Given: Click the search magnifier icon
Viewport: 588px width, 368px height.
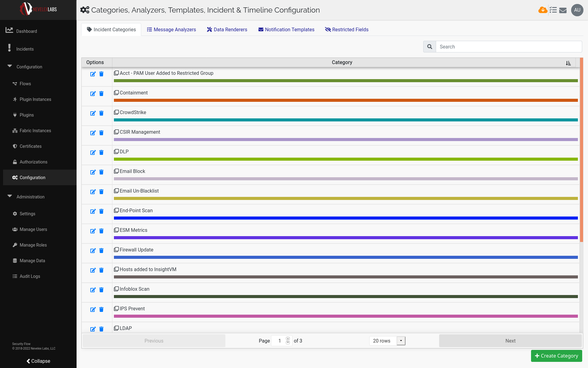Looking at the screenshot, I should point(430,47).
